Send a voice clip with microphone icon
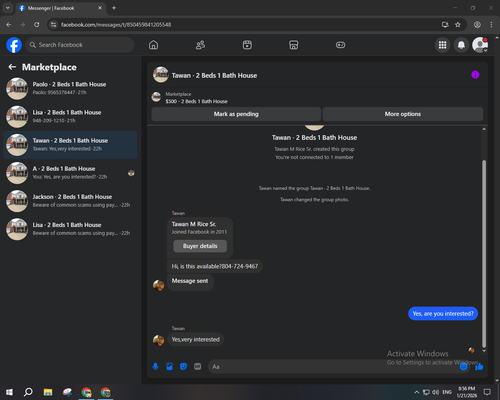Screen dimensions: 500x400 [x=155, y=367]
